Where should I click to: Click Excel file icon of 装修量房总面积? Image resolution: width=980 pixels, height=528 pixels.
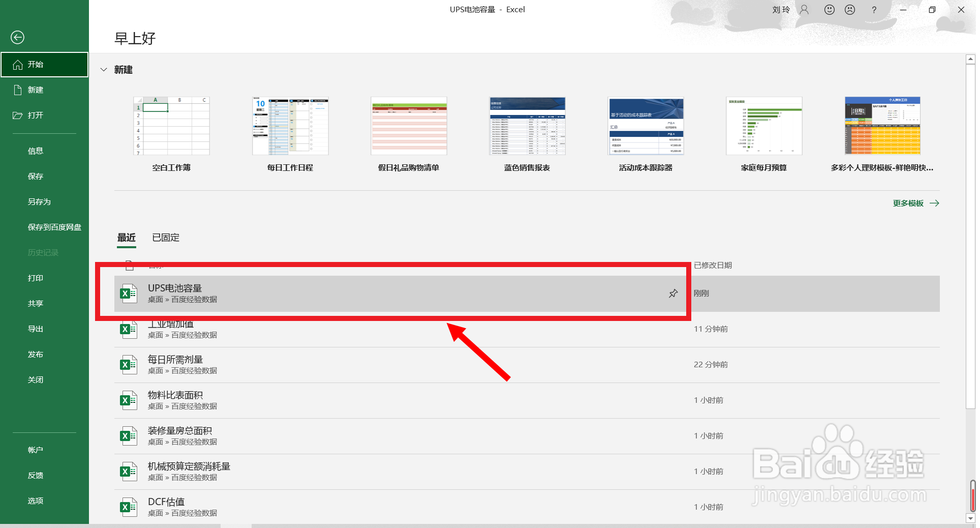click(x=129, y=436)
